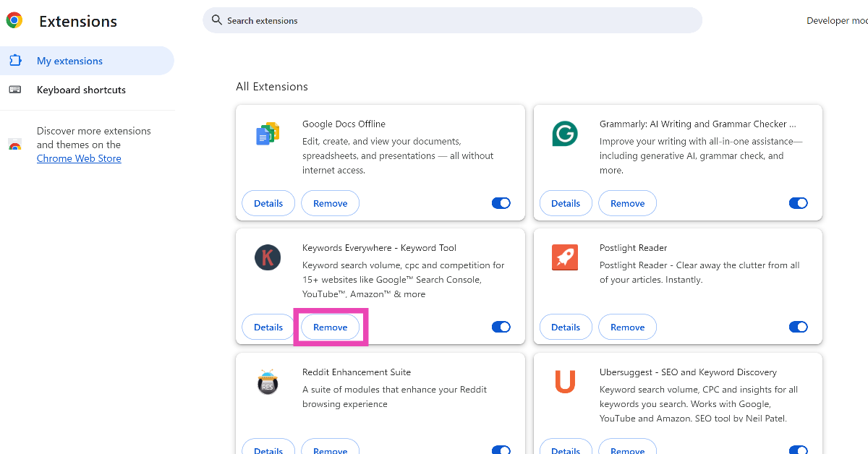
Task: Click the Reddit Enhancement Suite icon
Action: (268, 382)
